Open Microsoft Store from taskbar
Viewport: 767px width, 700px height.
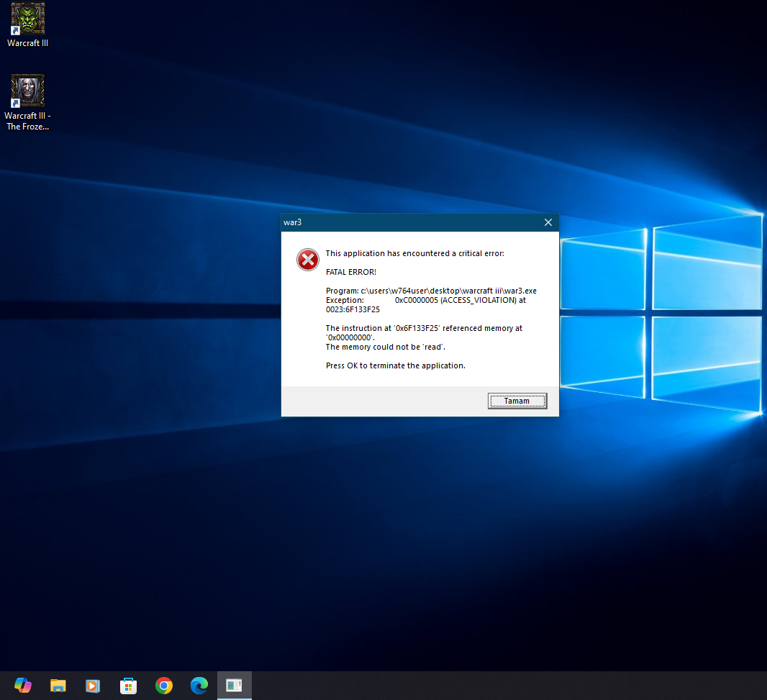(x=128, y=686)
